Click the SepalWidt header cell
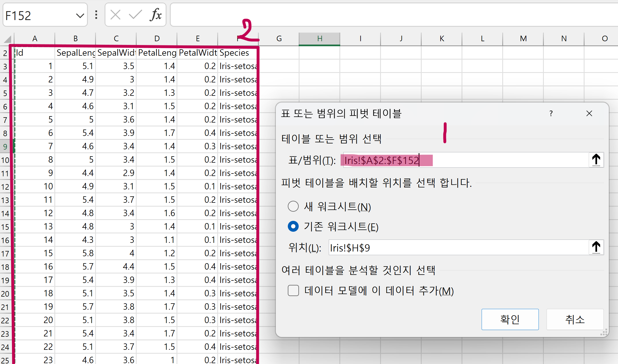The image size is (618, 364). (116, 53)
